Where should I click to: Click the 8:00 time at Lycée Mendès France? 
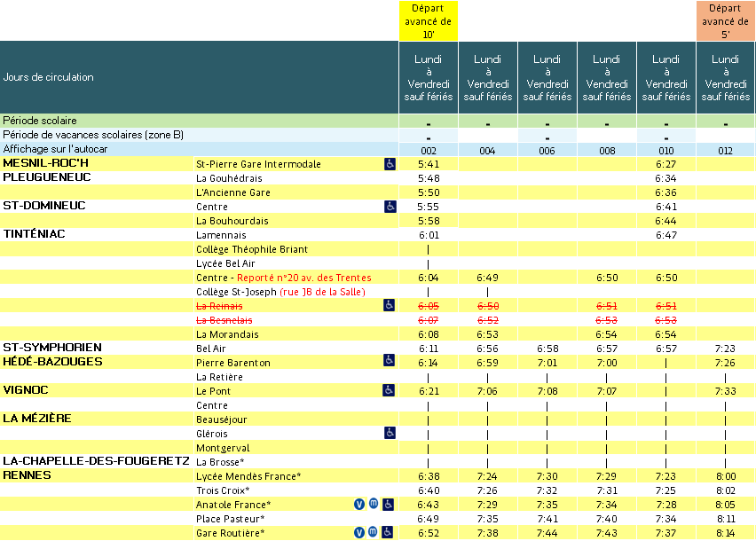(725, 476)
